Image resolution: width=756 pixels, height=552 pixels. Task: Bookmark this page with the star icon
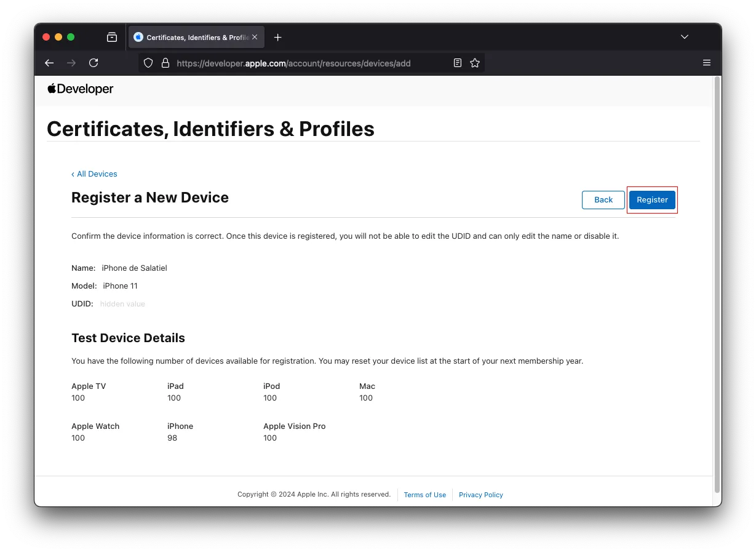point(475,63)
